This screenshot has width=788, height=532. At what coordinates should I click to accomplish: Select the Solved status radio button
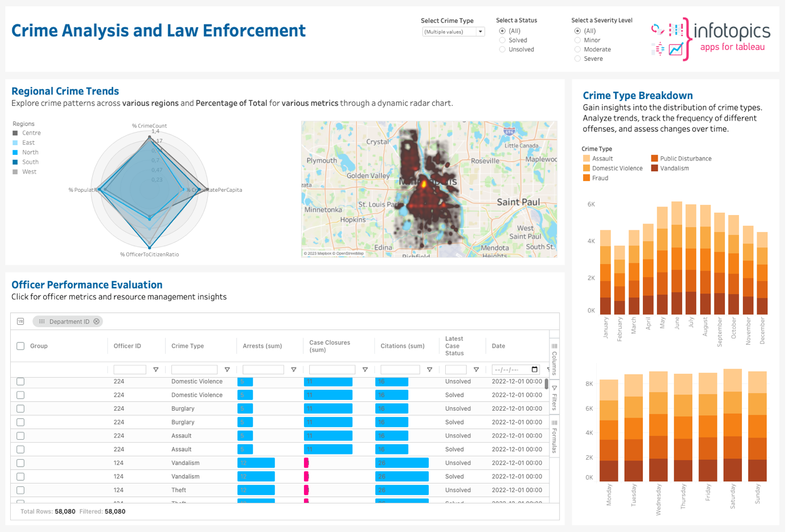[x=502, y=40]
